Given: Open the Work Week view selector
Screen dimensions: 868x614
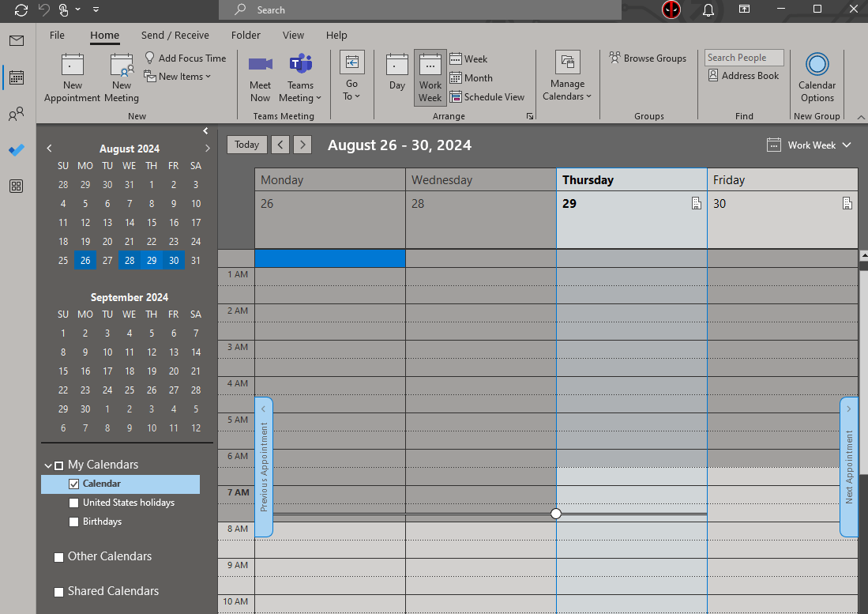Looking at the screenshot, I should click(809, 145).
